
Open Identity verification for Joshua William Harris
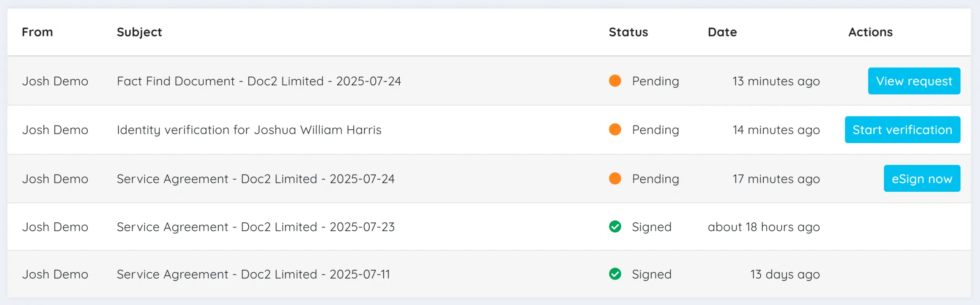click(249, 130)
